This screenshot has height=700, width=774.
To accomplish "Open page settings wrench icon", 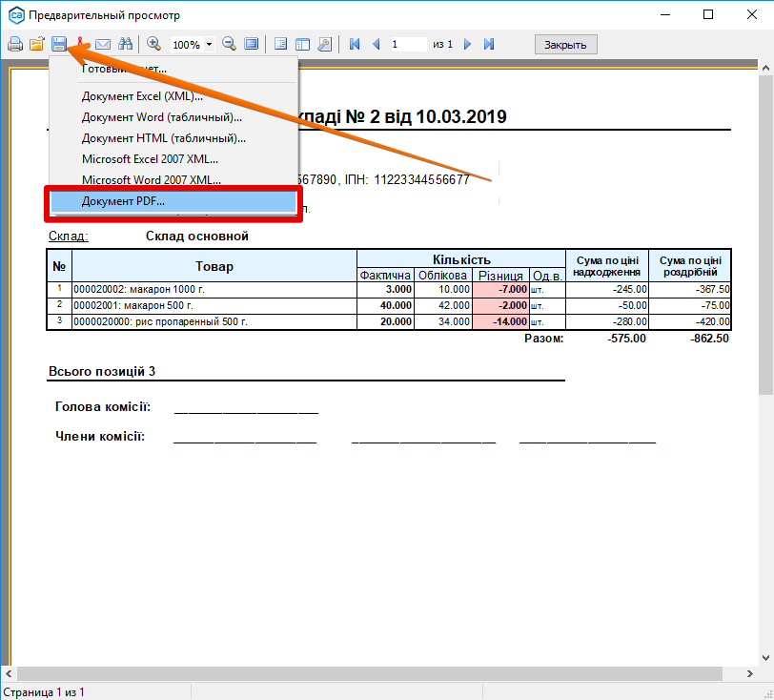I will point(324,45).
